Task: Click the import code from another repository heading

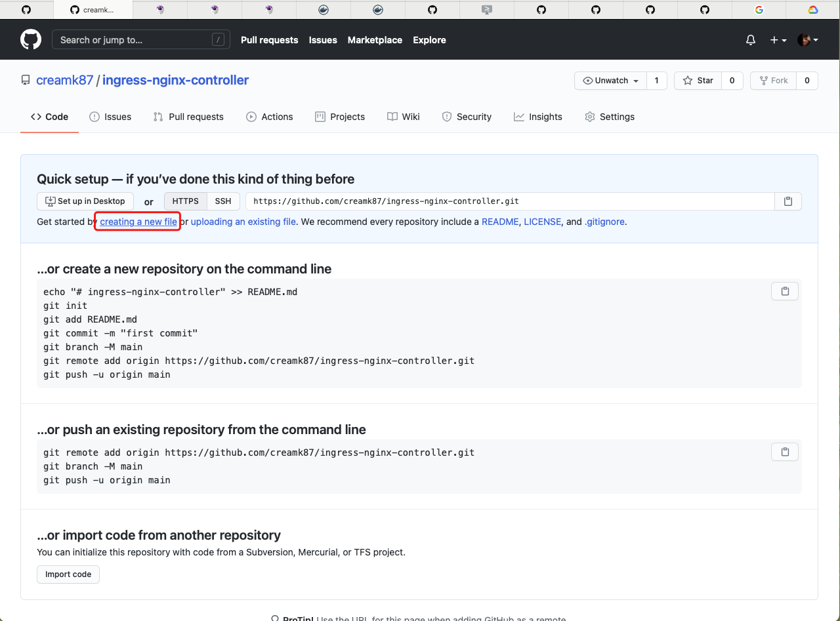Action: point(159,535)
